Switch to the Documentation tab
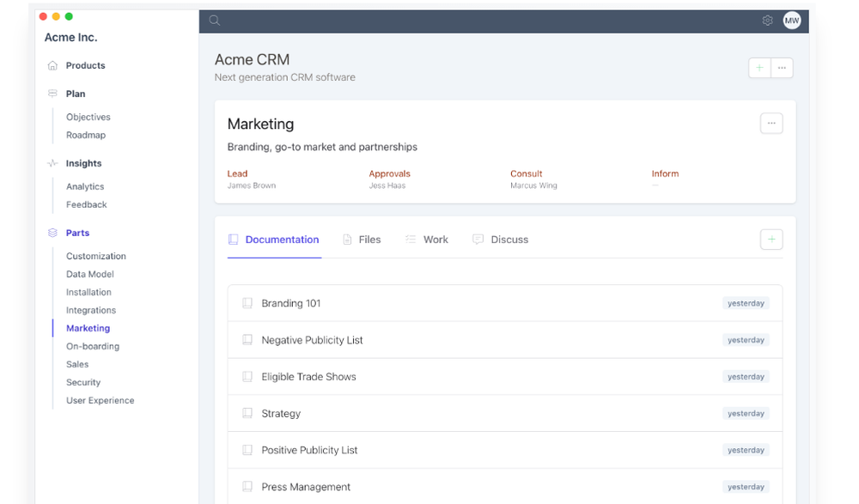The height and width of the screenshot is (504, 859). pos(275,240)
